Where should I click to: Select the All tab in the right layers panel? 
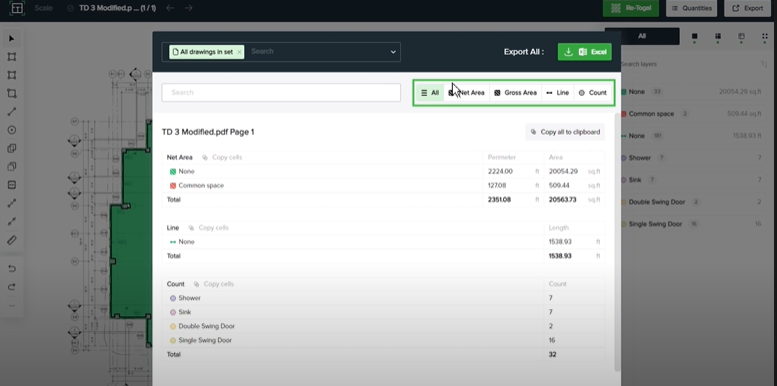tap(642, 36)
